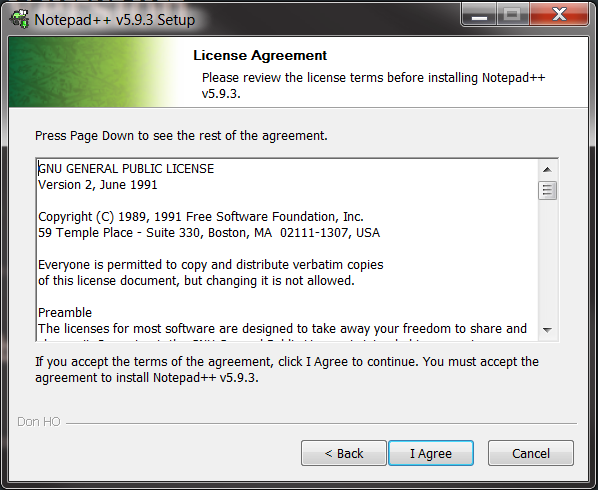This screenshot has height=490, width=598.
Task: Click the Notepad++ chameleon icon in title bar
Action: coord(19,18)
